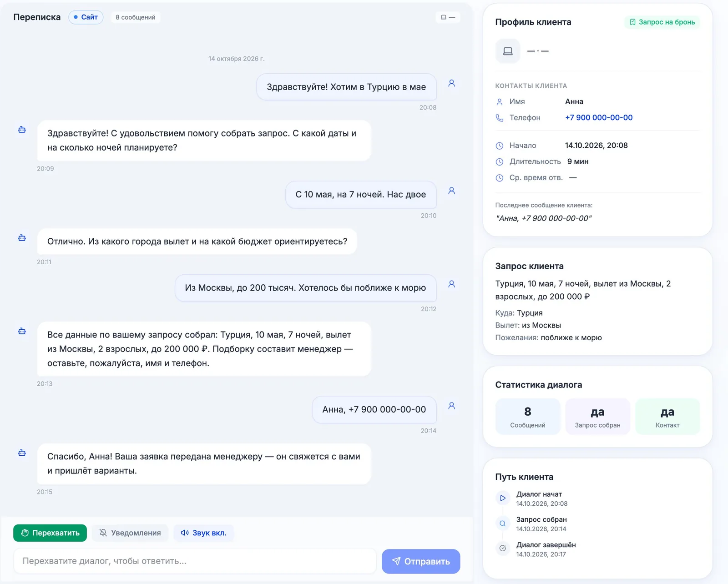Image resolution: width=728 pixels, height=584 pixels.
Task: Click the timestamp 20:15 under the last message
Action: click(x=45, y=492)
